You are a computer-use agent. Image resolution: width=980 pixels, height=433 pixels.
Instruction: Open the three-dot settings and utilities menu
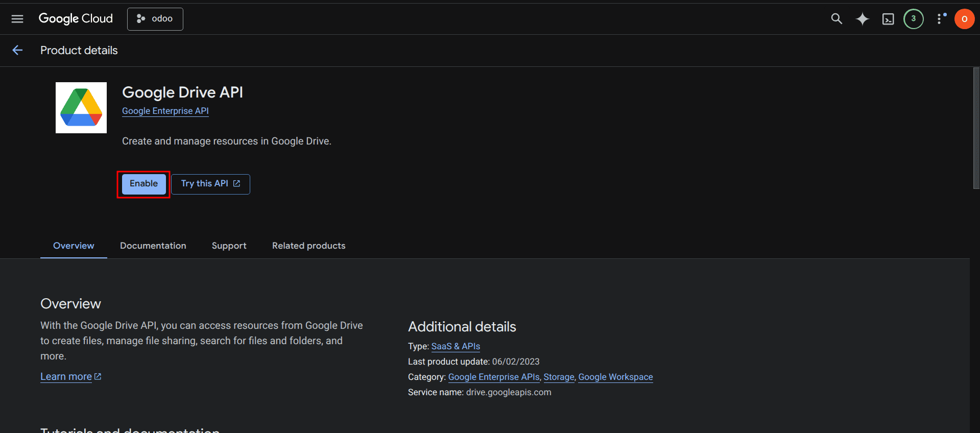940,19
